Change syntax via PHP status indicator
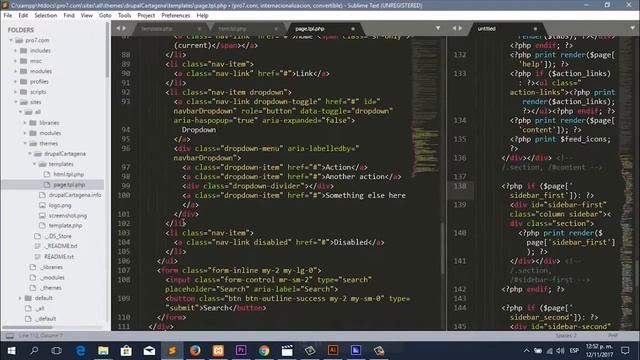 (613, 336)
